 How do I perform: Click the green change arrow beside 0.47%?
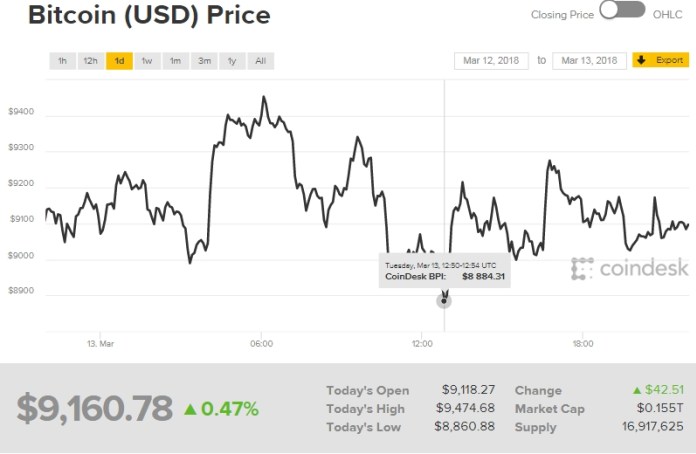click(191, 408)
